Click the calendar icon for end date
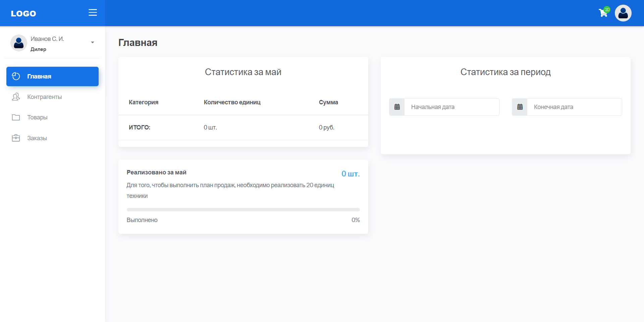644x322 pixels. (520, 107)
